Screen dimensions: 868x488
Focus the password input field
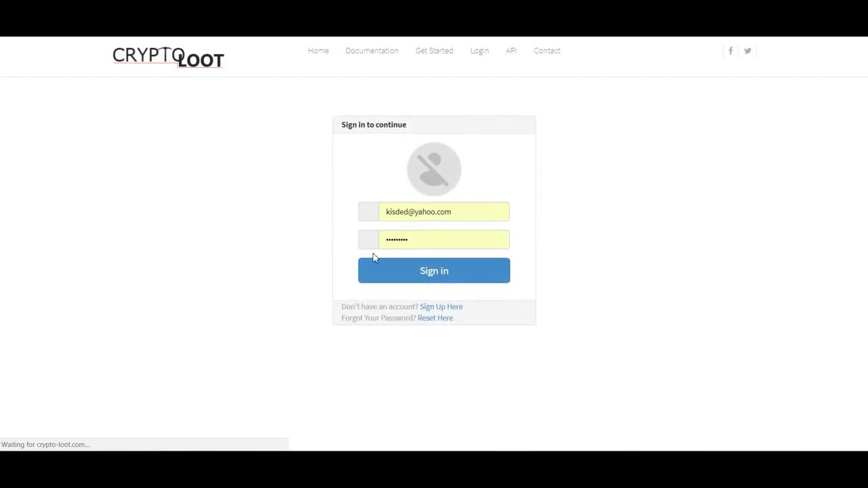444,239
